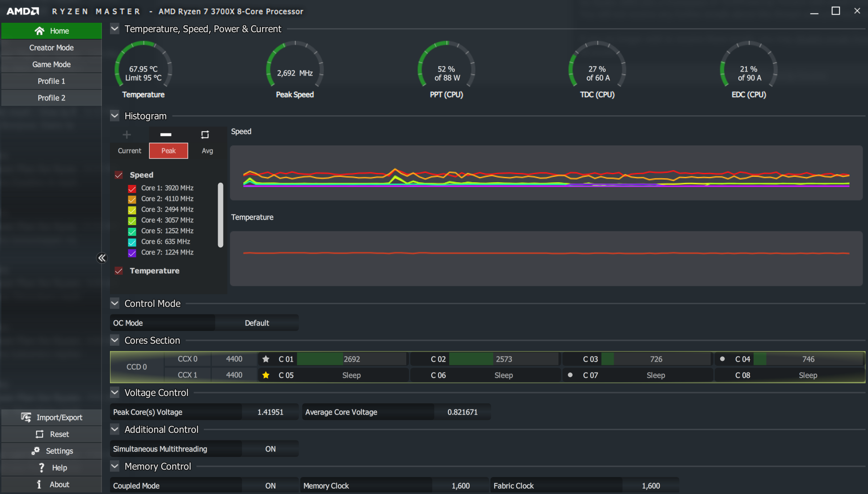Toggle the Core 2 4110 MHz checkbox
868x494 pixels.
click(132, 199)
